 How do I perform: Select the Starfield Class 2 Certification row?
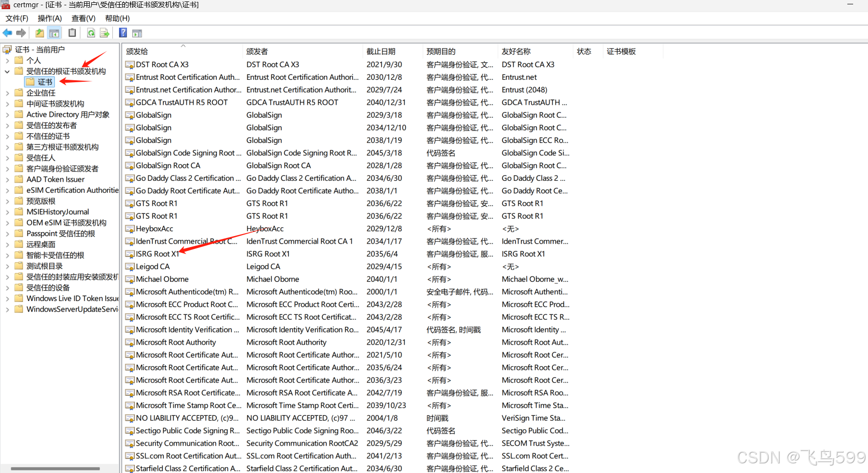(347, 468)
